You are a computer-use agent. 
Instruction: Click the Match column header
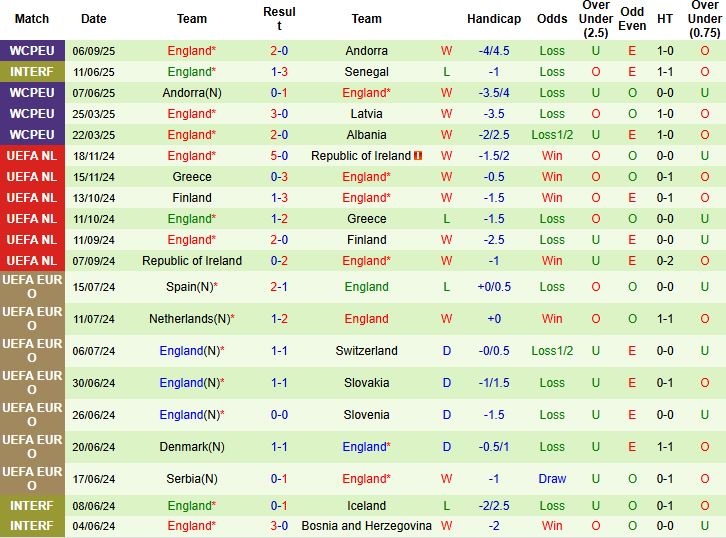pyautogui.click(x=32, y=19)
